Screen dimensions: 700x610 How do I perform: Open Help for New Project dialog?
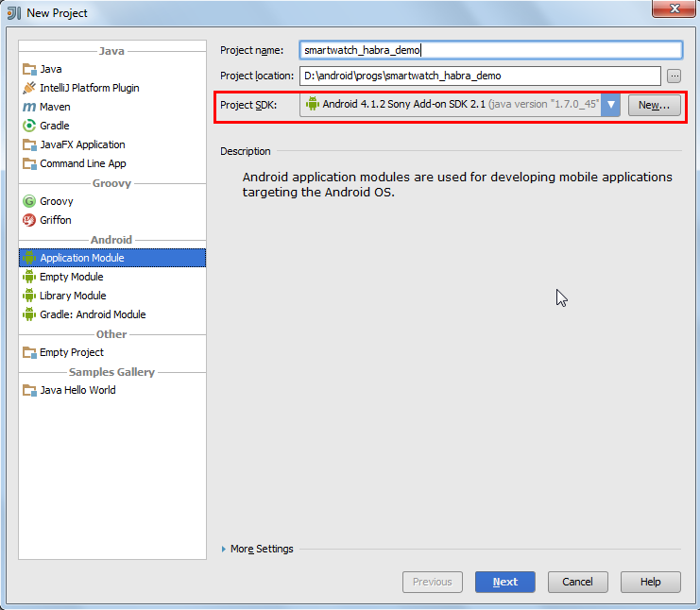651,582
